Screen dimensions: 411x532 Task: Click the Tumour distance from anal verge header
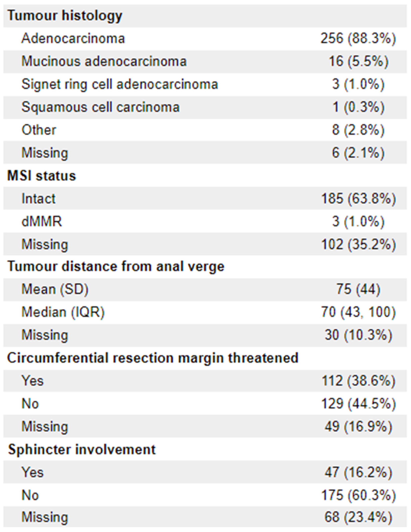click(x=116, y=266)
